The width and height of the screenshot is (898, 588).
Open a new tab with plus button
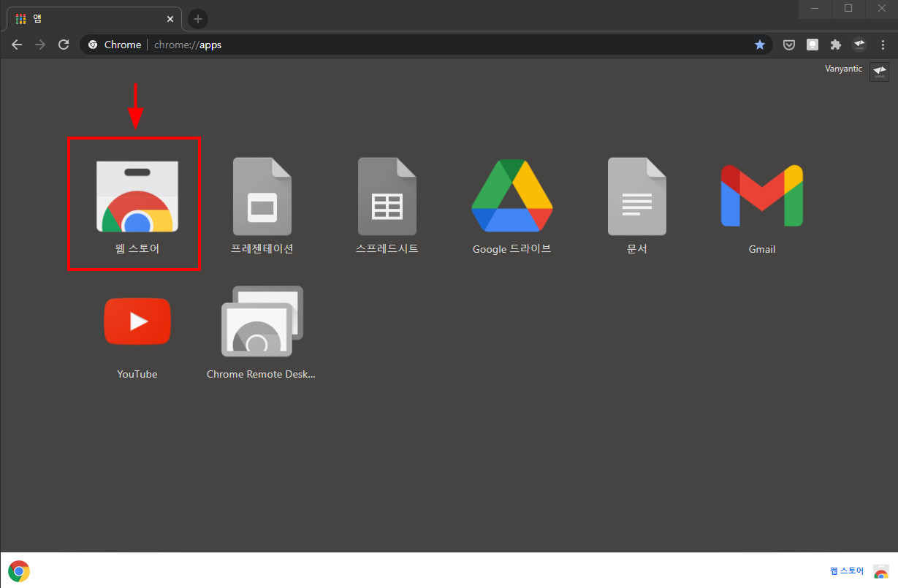(198, 19)
